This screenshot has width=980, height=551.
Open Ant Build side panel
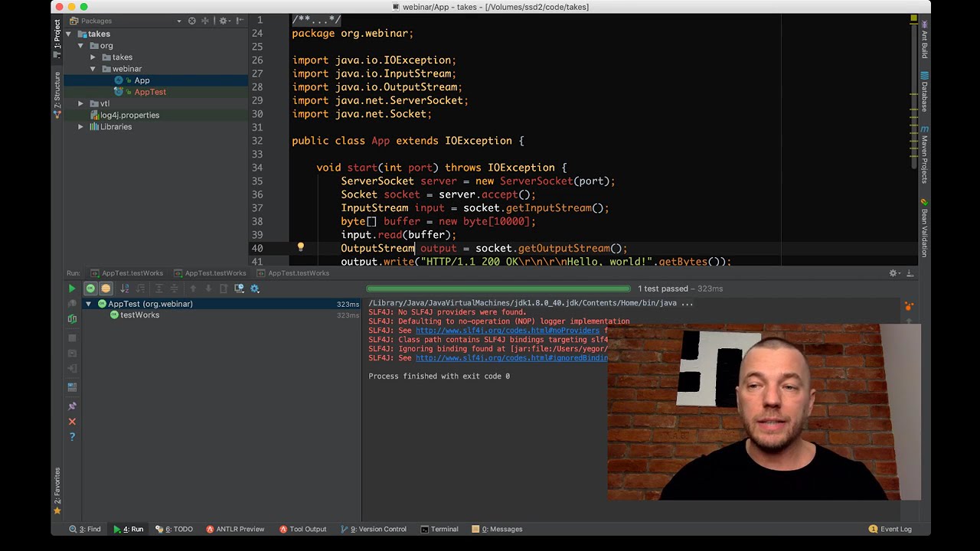pyautogui.click(x=924, y=38)
